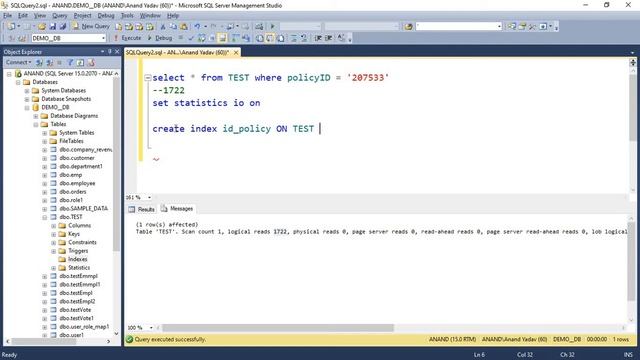Open the Edit menu
The height and width of the screenshot is (360, 640).
[x=23, y=16]
